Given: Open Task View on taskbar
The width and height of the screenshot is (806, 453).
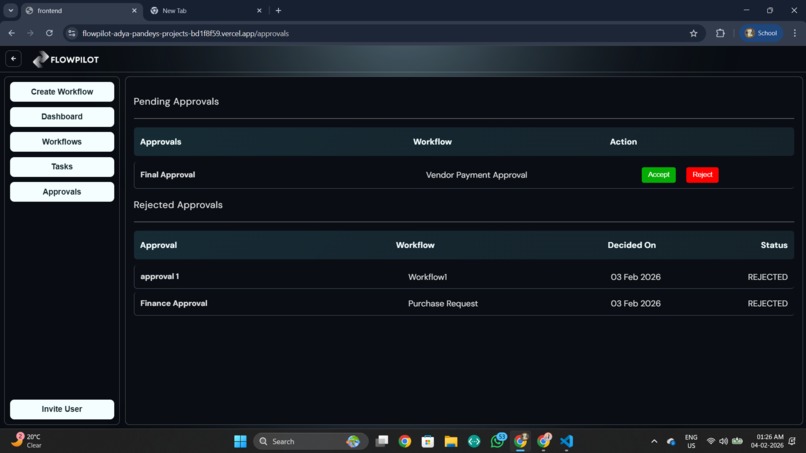Looking at the screenshot, I should point(382,441).
